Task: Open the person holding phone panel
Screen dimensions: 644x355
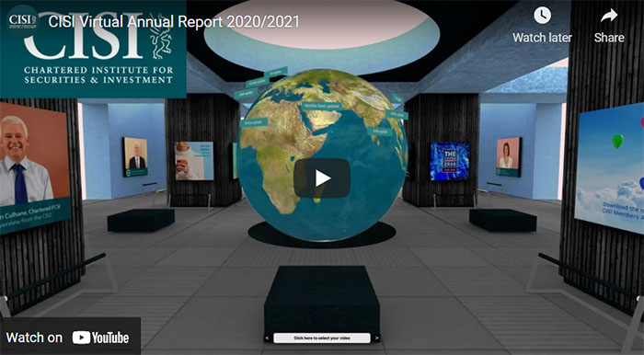Action: pyautogui.click(x=194, y=161)
